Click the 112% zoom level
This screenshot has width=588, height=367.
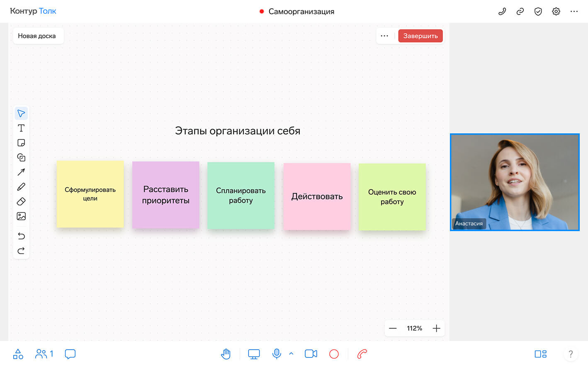click(414, 328)
